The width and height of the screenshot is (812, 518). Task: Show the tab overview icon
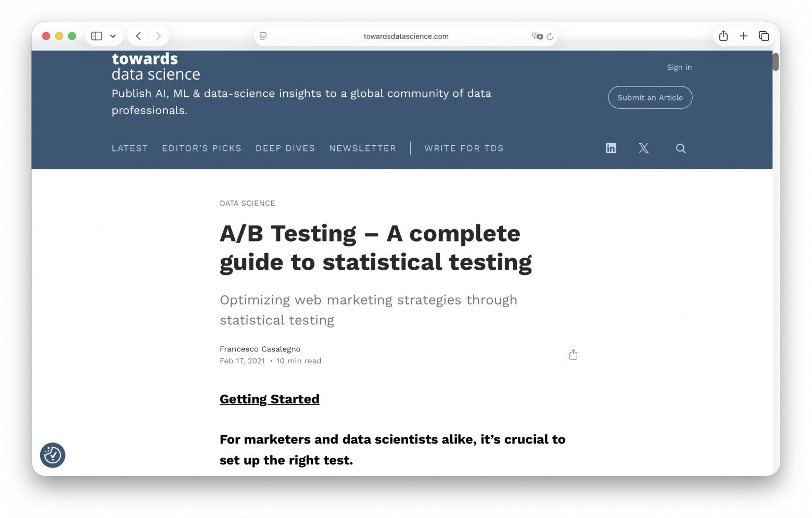pyautogui.click(x=764, y=36)
